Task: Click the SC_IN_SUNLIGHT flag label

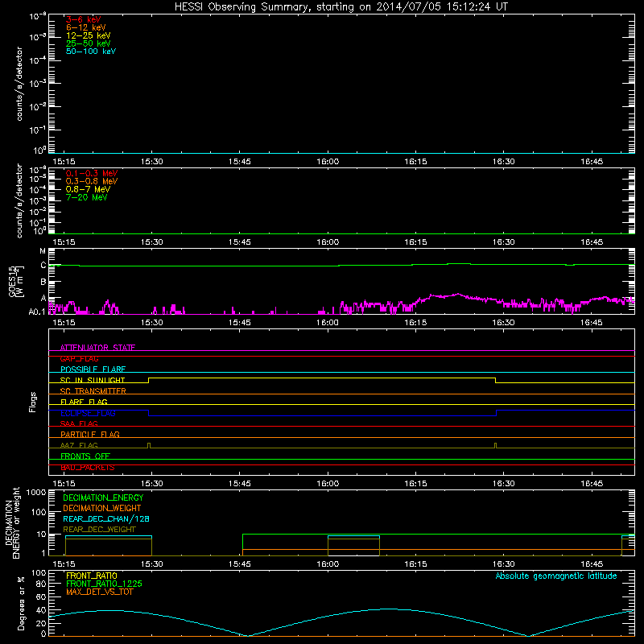Action: click(93, 380)
